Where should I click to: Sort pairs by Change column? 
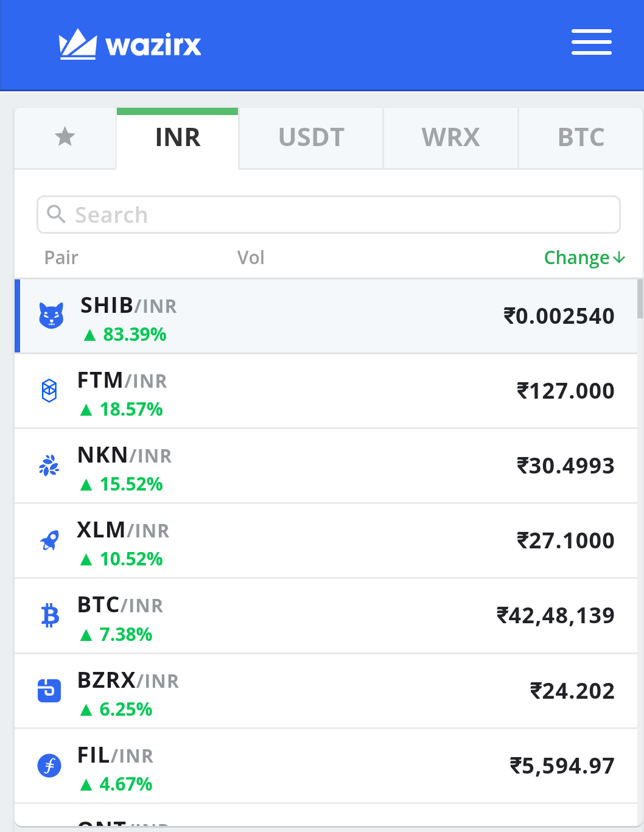tap(584, 258)
